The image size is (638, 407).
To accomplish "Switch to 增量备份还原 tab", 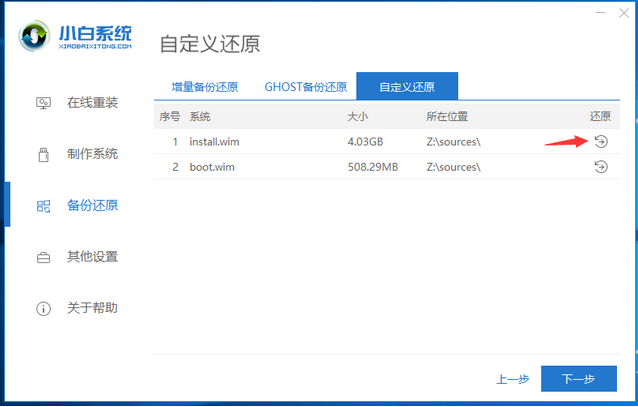I will [x=205, y=87].
